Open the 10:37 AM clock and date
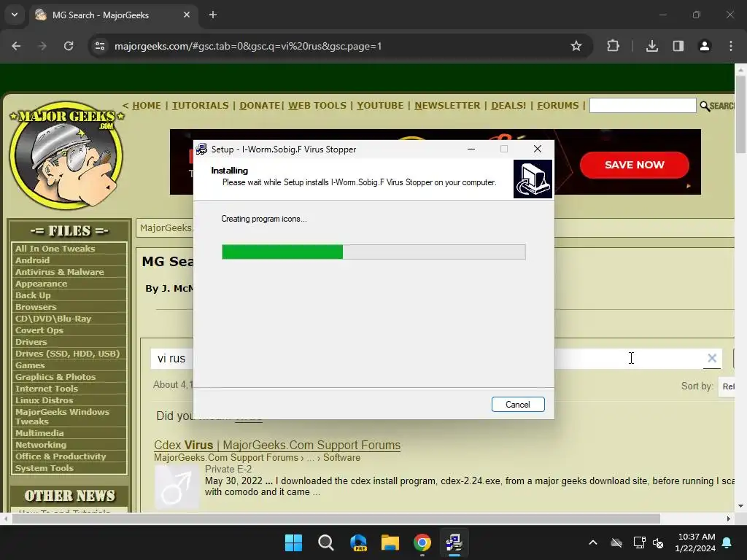747x560 pixels. coord(695,542)
